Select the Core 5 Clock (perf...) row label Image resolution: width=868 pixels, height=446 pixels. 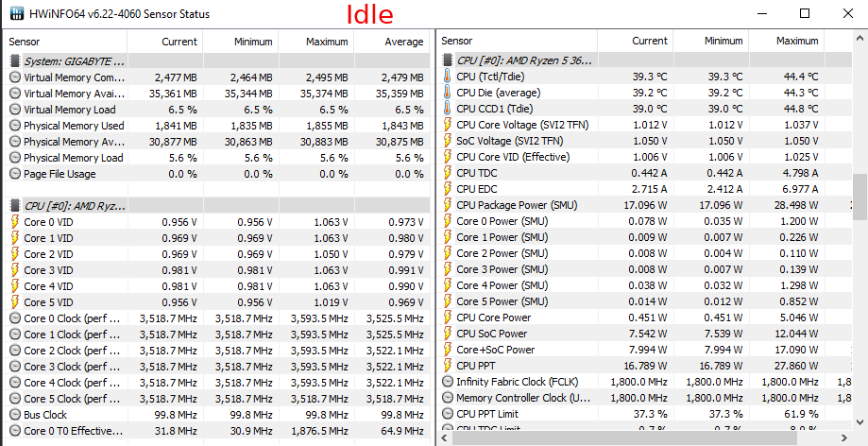point(72,399)
